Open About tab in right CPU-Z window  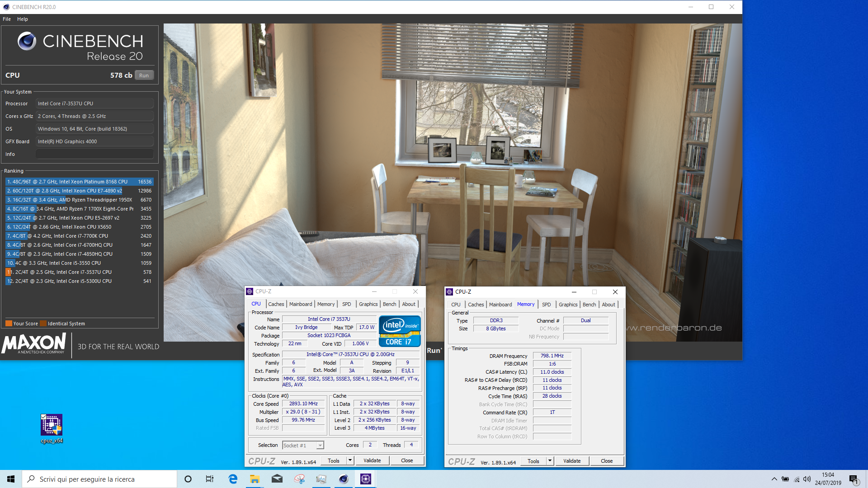609,305
